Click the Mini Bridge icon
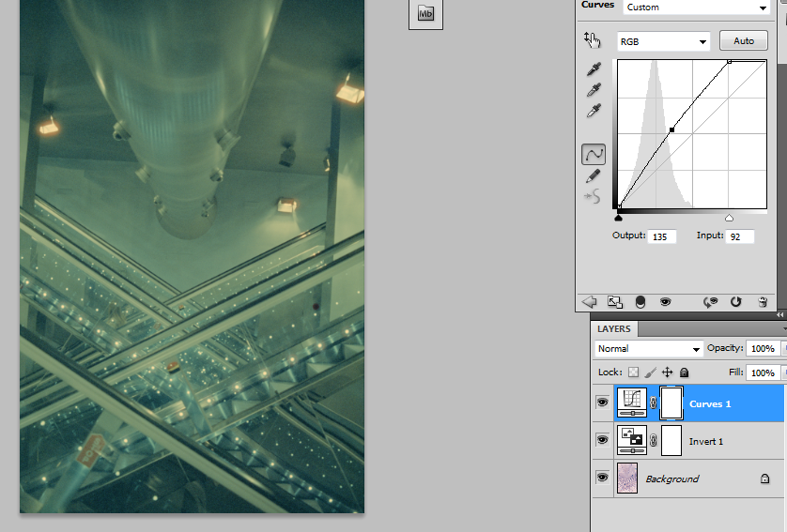 point(425,13)
